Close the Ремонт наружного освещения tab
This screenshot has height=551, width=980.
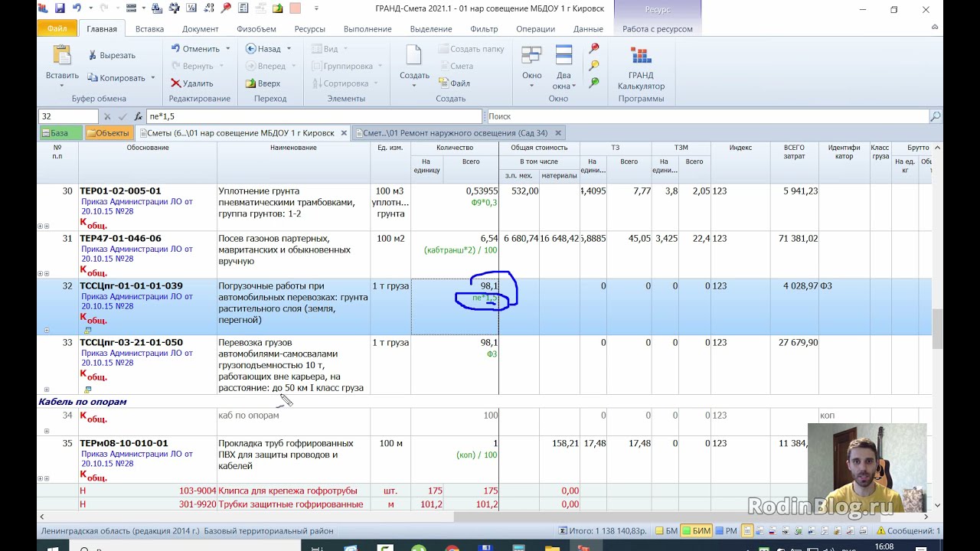558,133
